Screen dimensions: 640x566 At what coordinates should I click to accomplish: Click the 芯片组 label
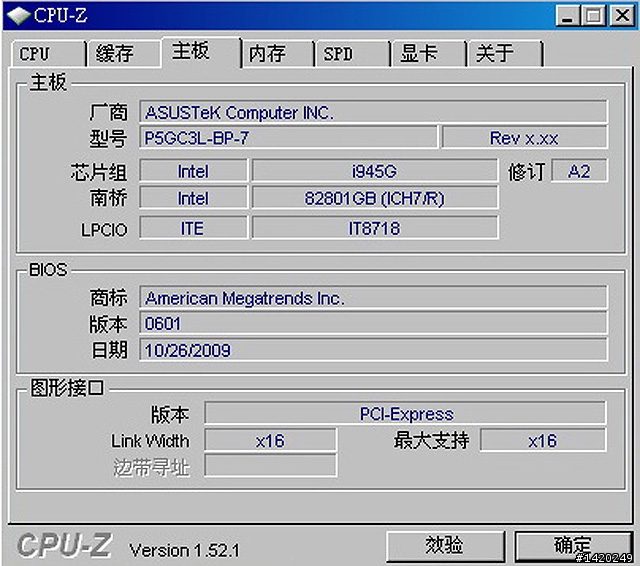99,172
